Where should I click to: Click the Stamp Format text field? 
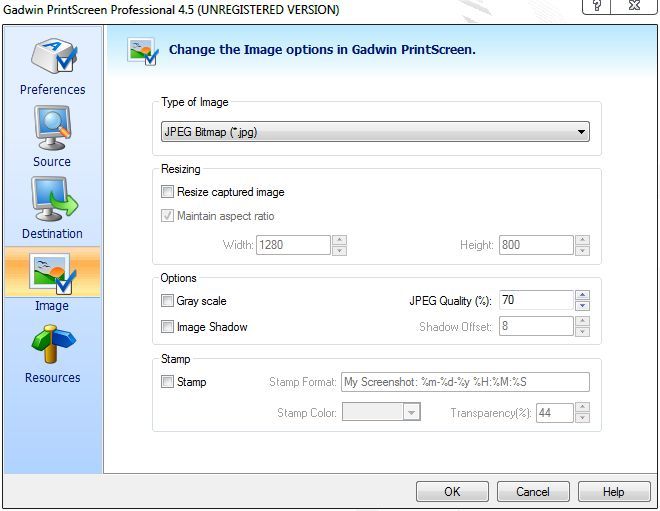(x=465, y=382)
